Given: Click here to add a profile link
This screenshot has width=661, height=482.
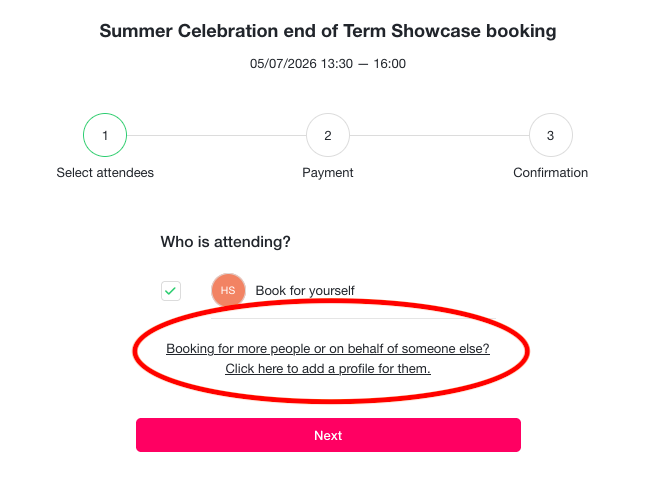Looking at the screenshot, I should click(x=328, y=369).
